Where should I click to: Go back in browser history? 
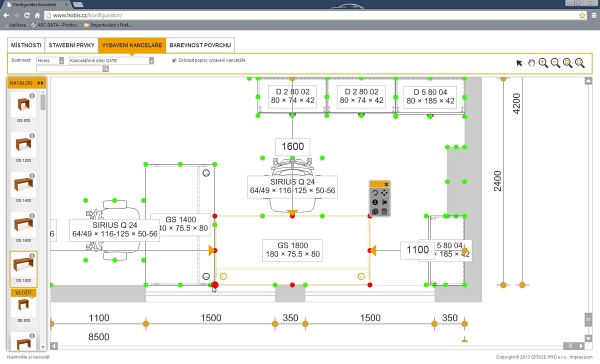6,15
